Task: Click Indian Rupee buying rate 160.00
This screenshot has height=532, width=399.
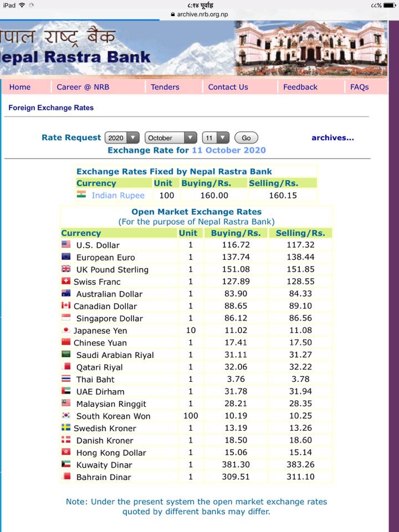Action: click(x=214, y=196)
